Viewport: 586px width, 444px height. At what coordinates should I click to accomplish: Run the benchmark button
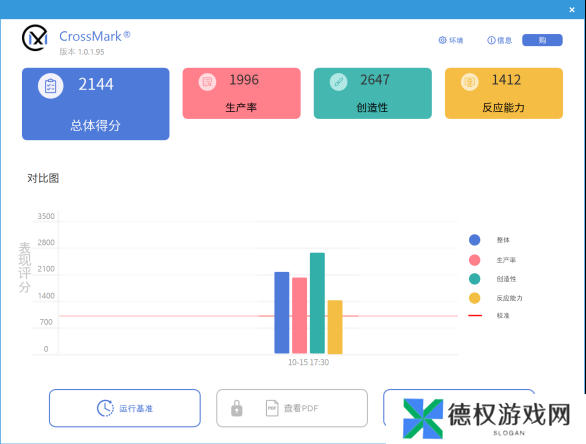pyautogui.click(x=125, y=408)
